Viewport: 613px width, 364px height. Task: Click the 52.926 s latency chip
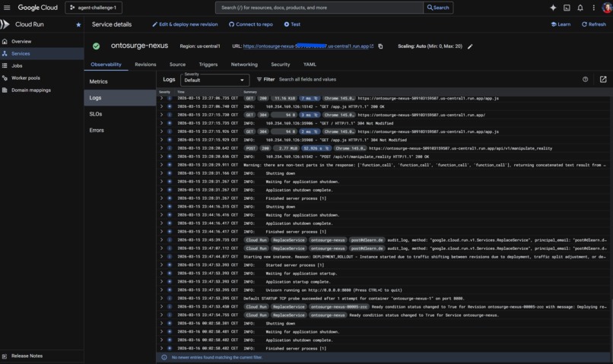(316, 148)
